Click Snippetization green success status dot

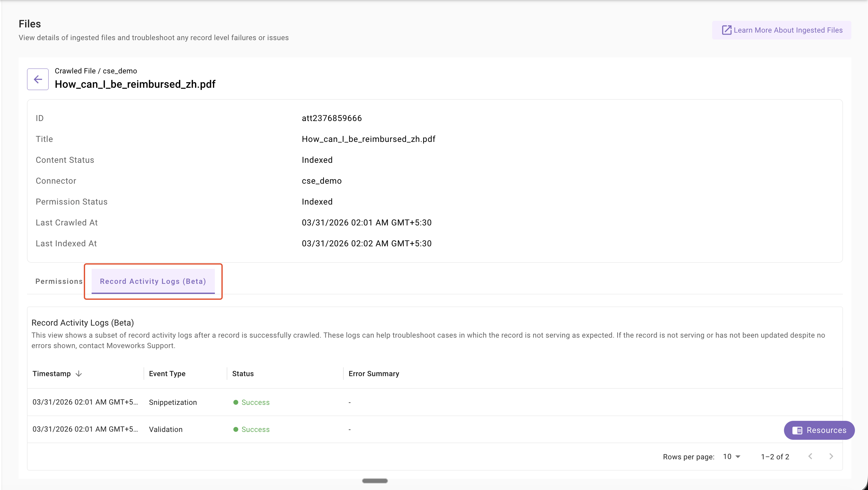(235, 402)
